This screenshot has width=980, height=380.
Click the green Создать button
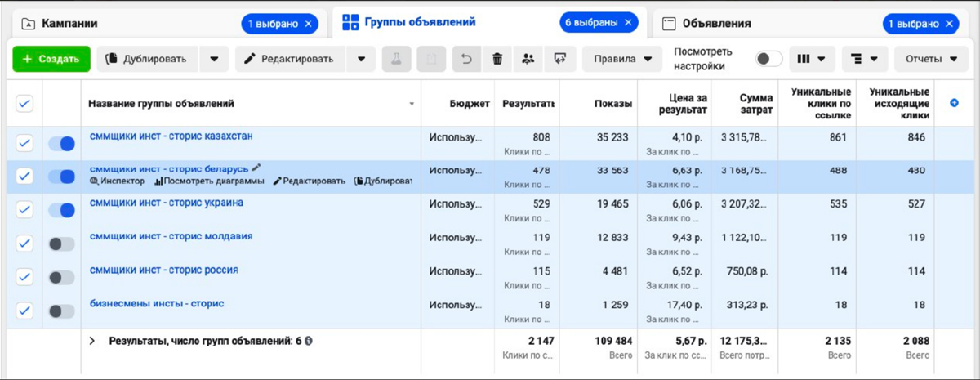pos(51,59)
